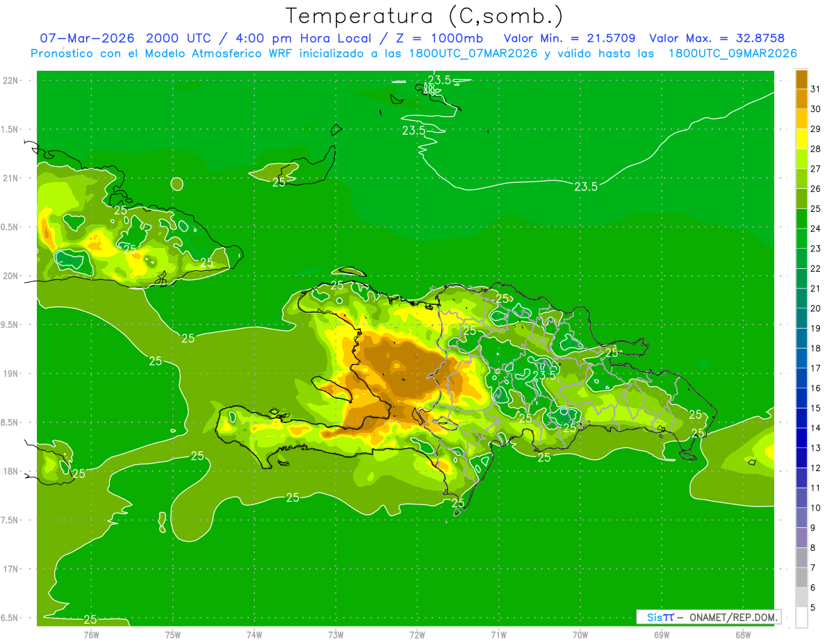This screenshot has width=834, height=644.
Task: Select the forecast date '07-Mar-2026'
Action: pos(86,38)
